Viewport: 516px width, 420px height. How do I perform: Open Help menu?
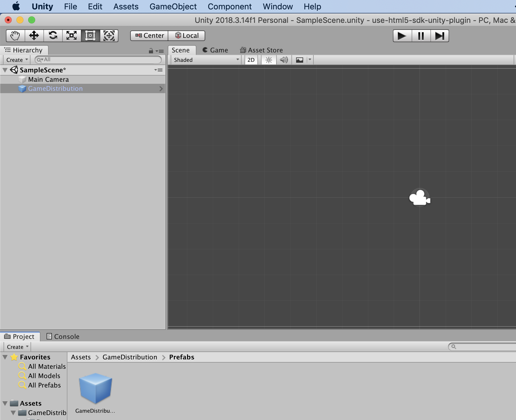[312, 6]
